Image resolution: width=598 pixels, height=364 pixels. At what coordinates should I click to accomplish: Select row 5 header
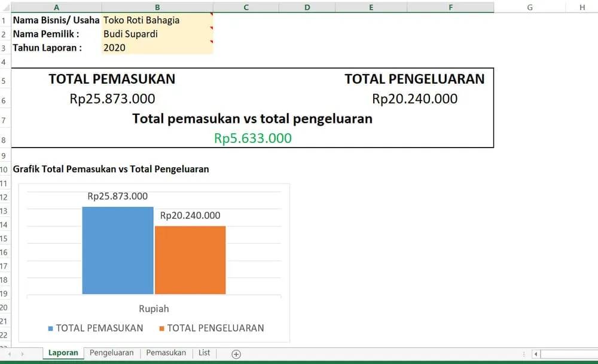click(4, 78)
